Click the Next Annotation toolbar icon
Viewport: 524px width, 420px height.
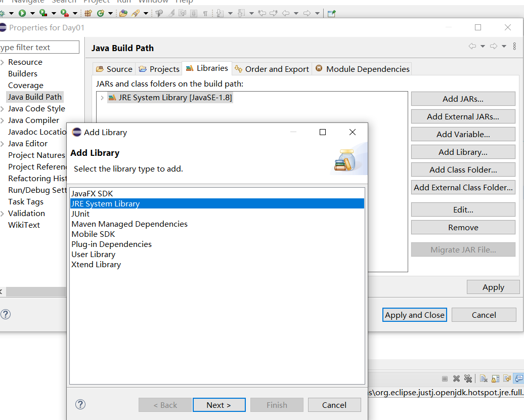(220, 13)
